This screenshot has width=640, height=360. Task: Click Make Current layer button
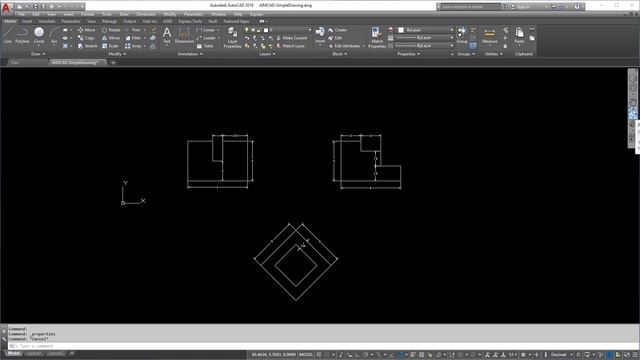(x=291, y=38)
